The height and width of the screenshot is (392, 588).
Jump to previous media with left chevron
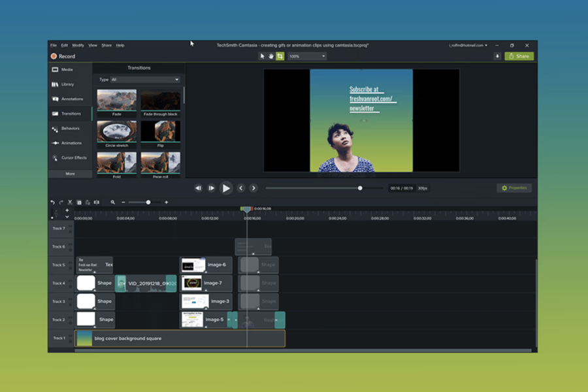tap(241, 188)
